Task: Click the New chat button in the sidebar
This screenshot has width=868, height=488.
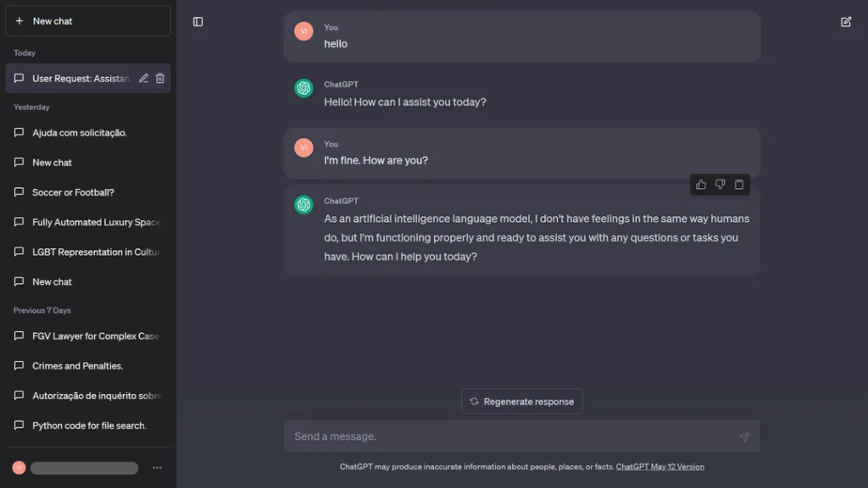Action: point(87,21)
